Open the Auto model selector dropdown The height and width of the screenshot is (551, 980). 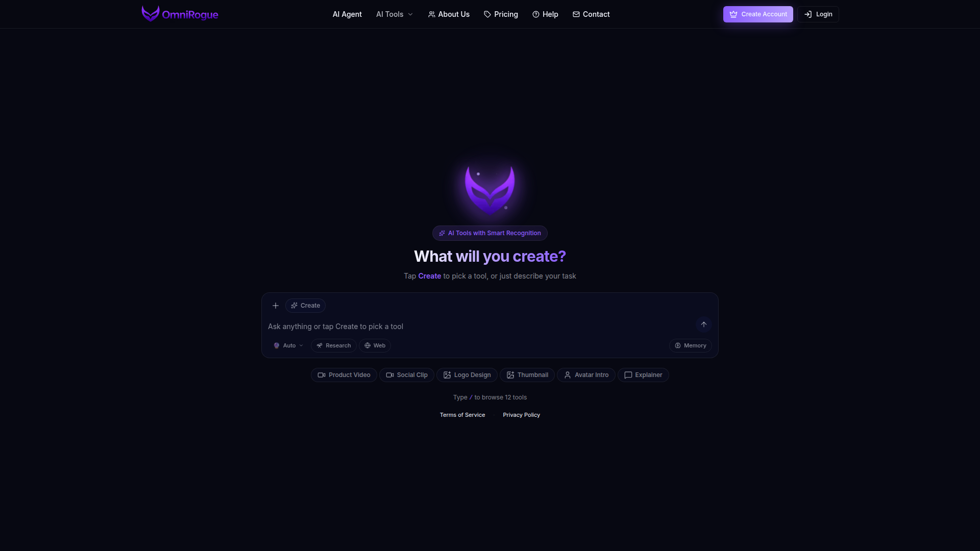click(288, 345)
